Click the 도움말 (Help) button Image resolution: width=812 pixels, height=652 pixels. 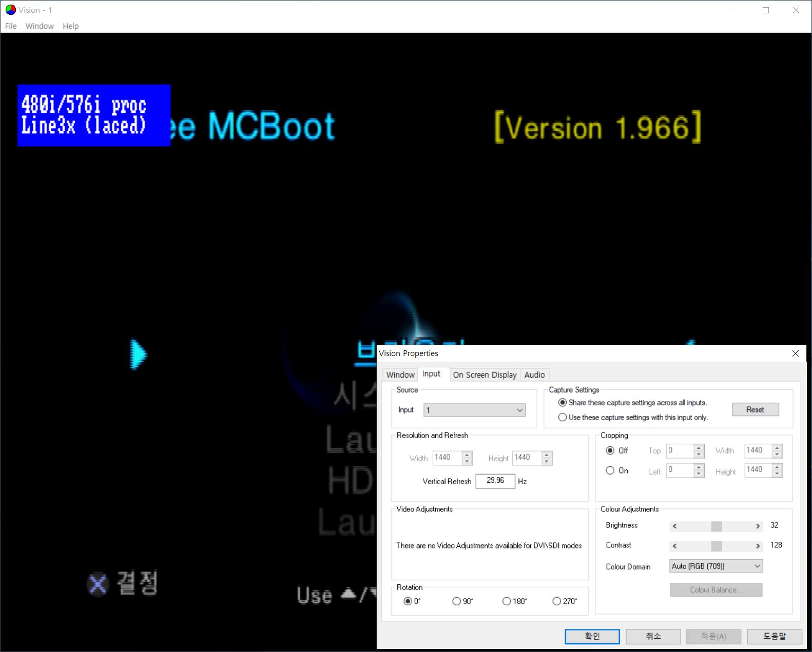tap(775, 637)
